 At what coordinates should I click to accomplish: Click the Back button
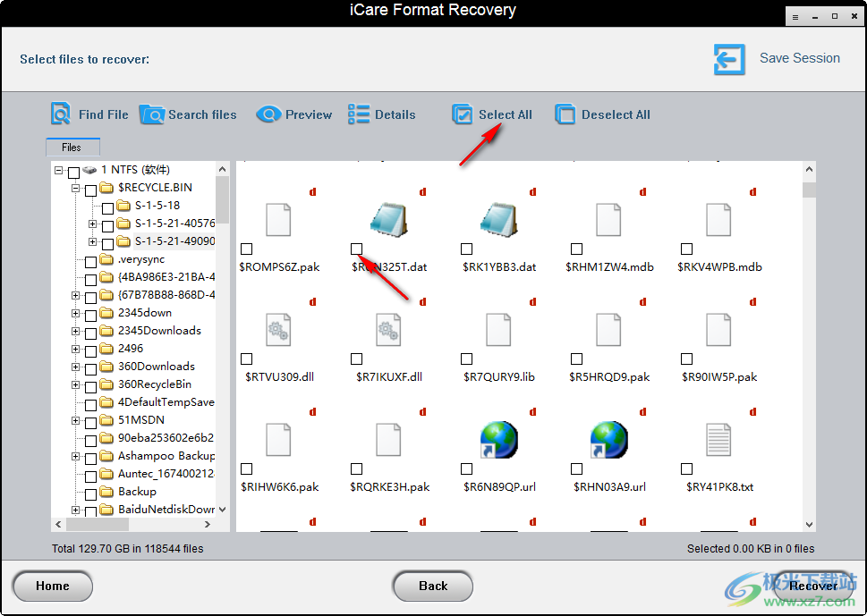tap(433, 586)
